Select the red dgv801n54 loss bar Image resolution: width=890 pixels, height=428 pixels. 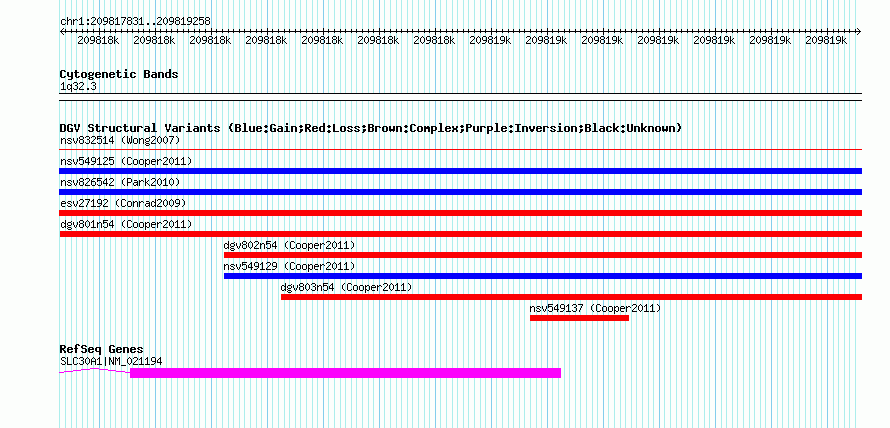(x=460, y=234)
